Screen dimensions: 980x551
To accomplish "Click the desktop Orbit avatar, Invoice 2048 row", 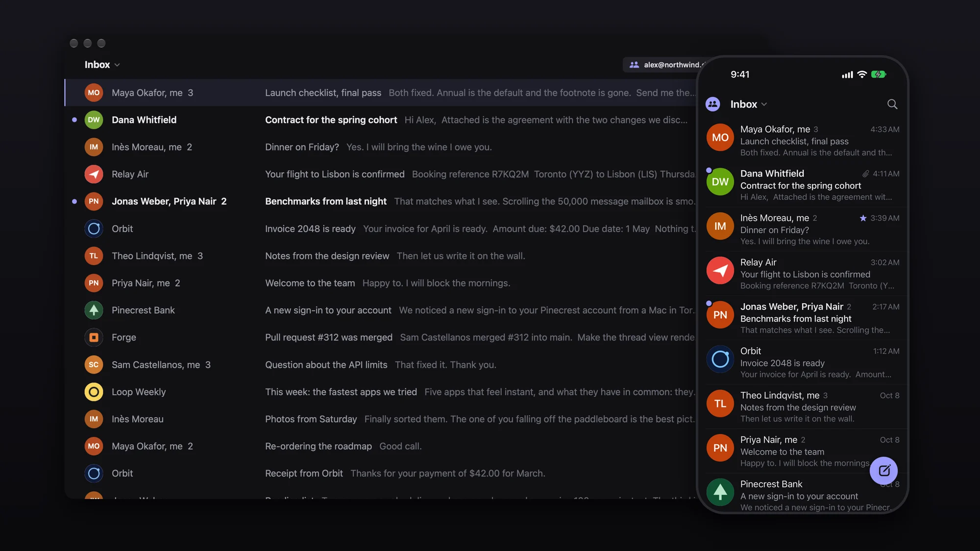I will tap(94, 229).
